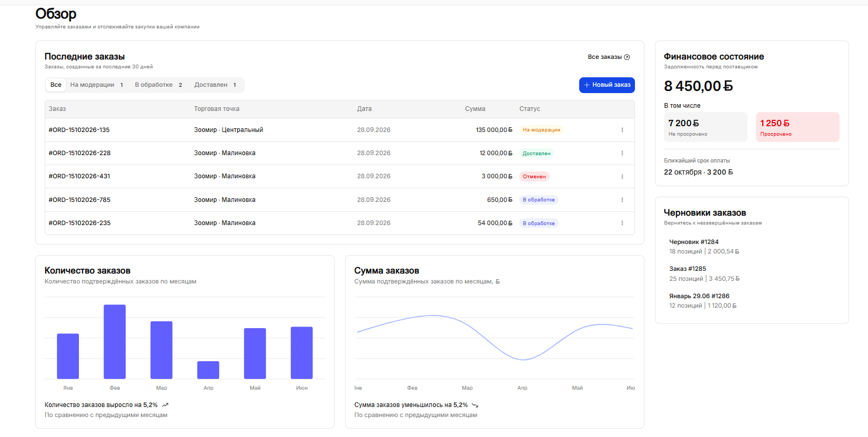
Task: Click the downward trend arrow icon
Action: coord(475,405)
